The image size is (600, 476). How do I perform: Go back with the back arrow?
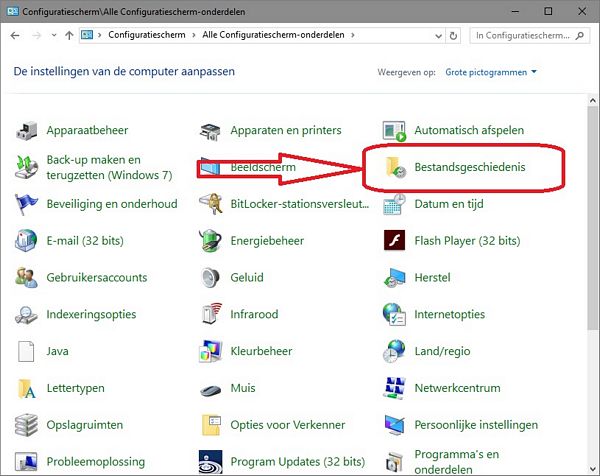[x=15, y=35]
